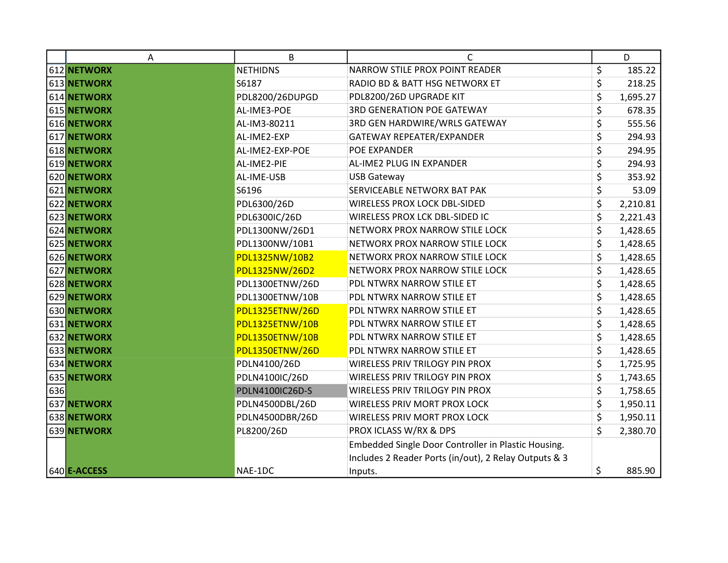Click price 885.90
Screen dimensions: 728x563
pos(626,457)
